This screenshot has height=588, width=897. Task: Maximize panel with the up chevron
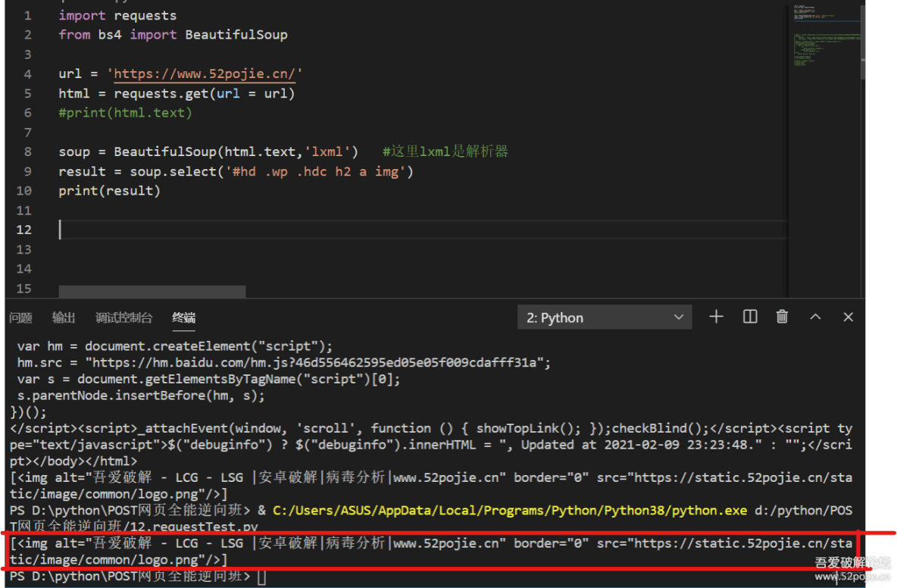tap(815, 317)
